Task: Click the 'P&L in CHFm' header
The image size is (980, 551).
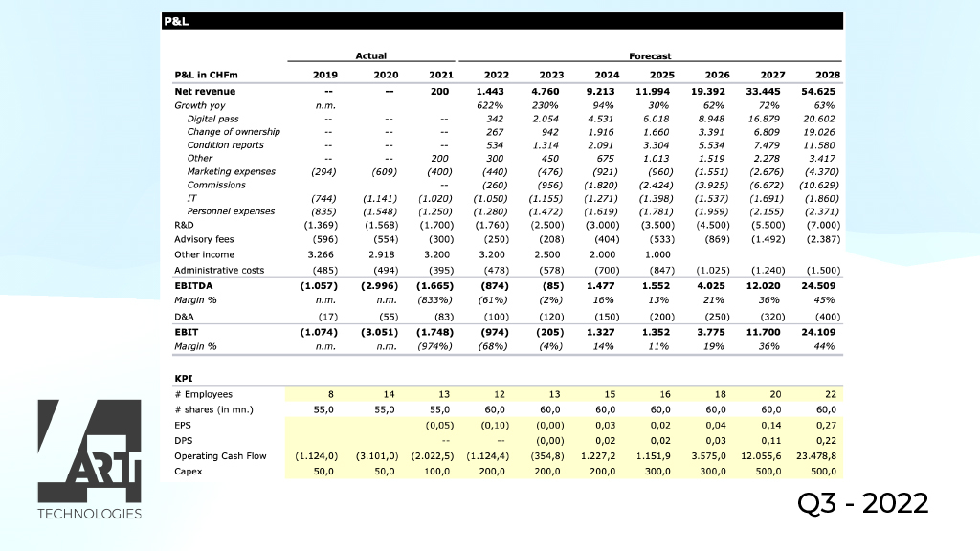Action: tap(207, 75)
